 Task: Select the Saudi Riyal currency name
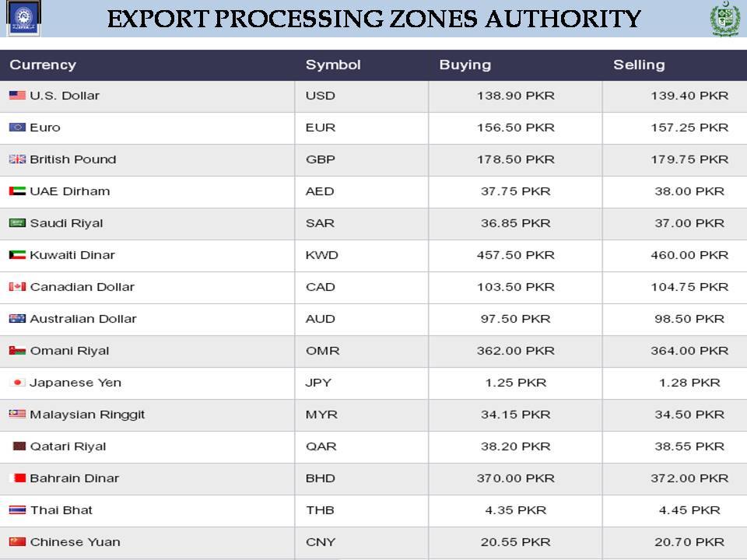click(66, 223)
